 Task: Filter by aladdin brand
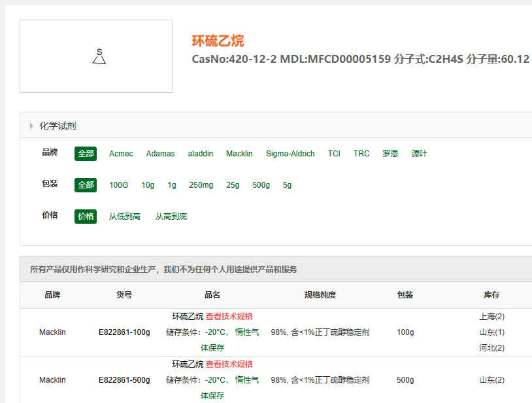click(x=201, y=154)
